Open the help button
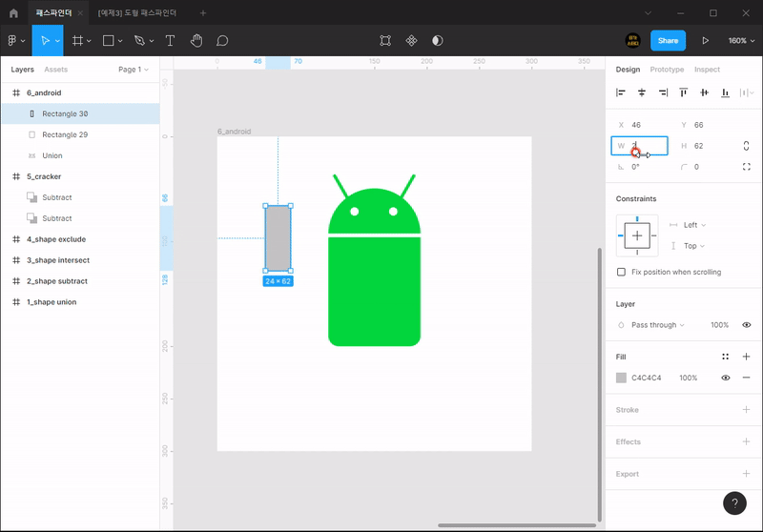The height and width of the screenshot is (532, 763). coord(734,503)
